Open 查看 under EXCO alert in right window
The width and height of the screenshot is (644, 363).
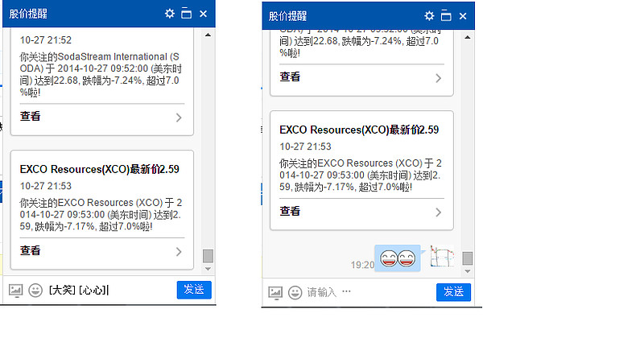290,212
